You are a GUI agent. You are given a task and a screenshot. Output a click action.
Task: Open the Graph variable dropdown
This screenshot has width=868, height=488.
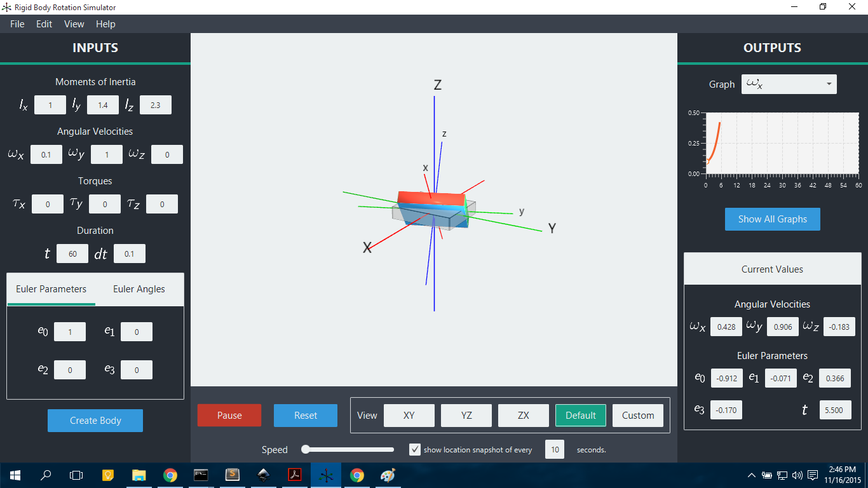(789, 84)
